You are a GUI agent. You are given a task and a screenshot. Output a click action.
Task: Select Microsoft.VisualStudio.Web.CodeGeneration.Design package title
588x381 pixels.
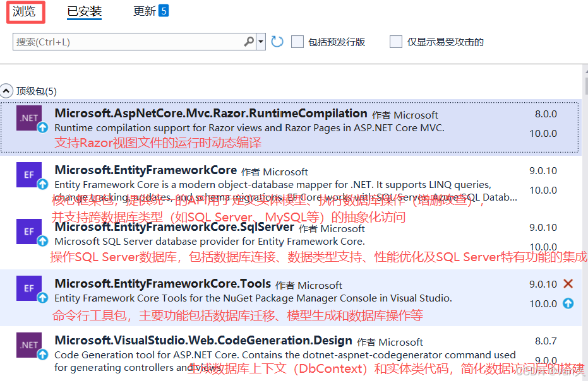point(203,340)
